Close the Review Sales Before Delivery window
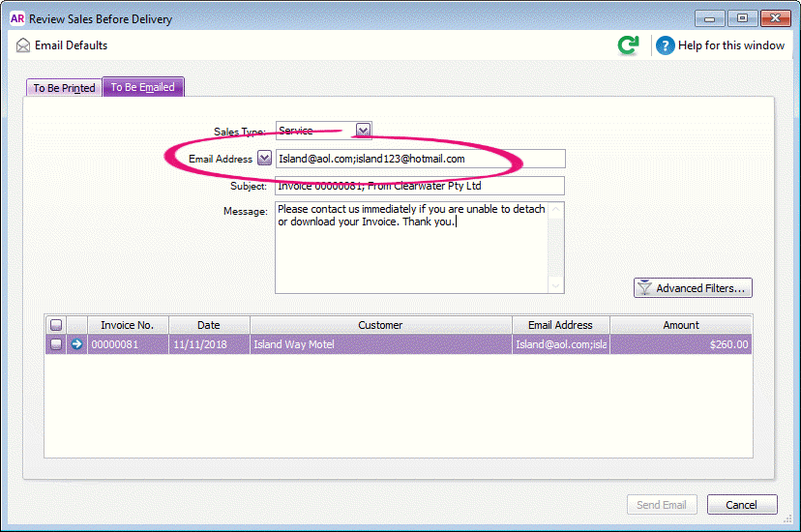801x532 pixels. (776, 18)
